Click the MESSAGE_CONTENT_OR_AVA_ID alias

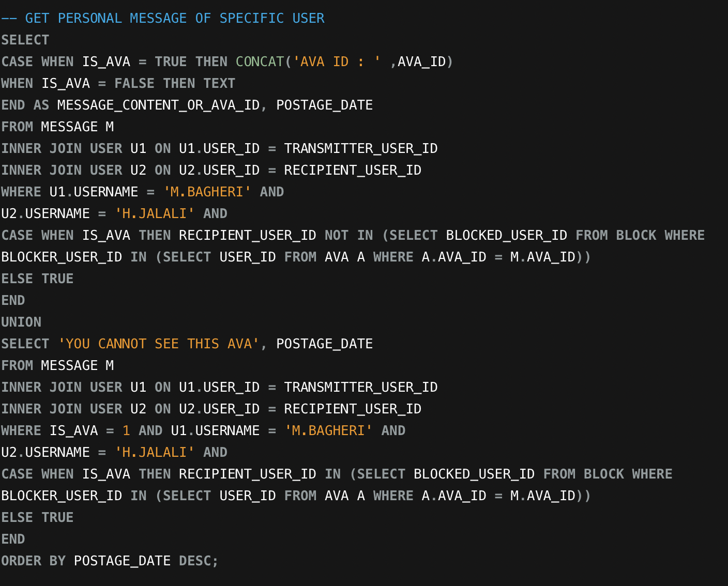click(x=158, y=105)
